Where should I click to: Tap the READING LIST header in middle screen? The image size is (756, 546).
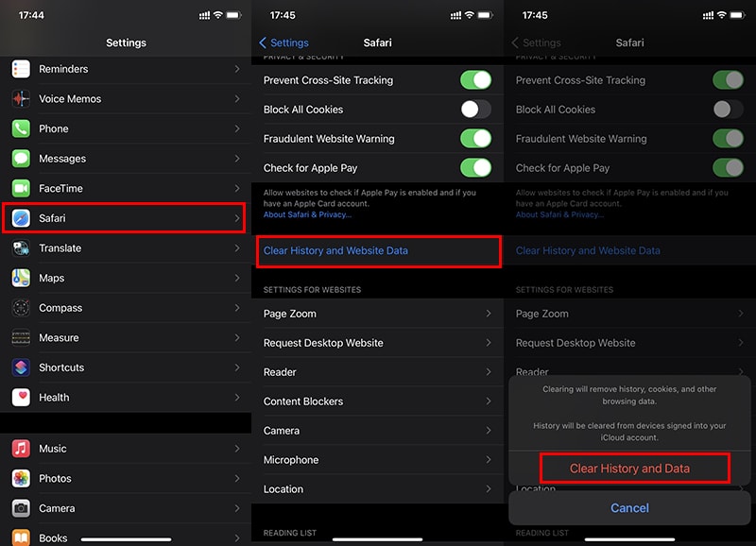point(290,533)
